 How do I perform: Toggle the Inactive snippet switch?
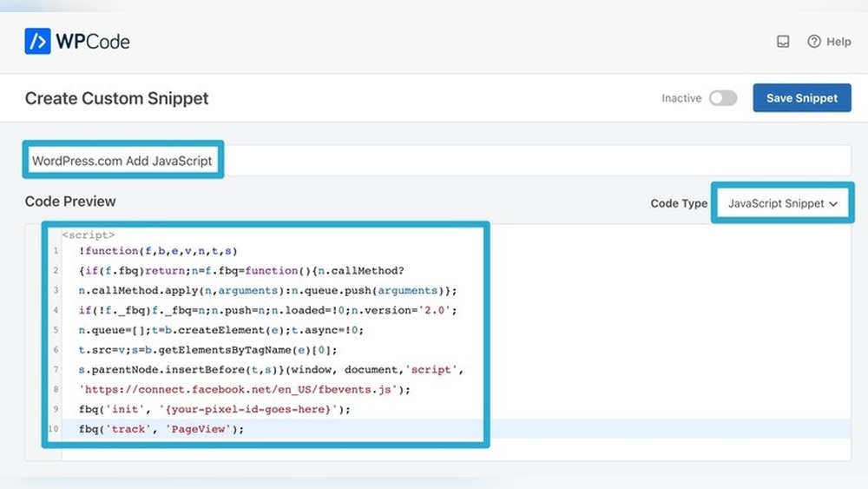click(x=723, y=98)
